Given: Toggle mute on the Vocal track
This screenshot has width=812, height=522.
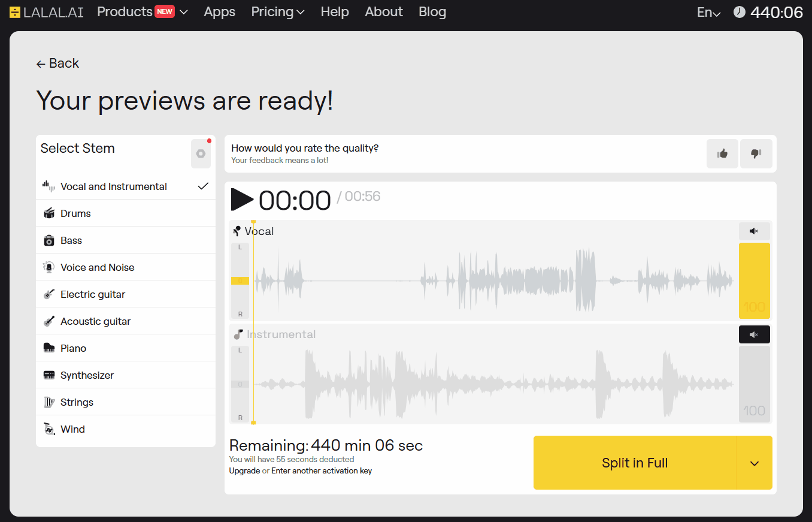Looking at the screenshot, I should tap(754, 231).
